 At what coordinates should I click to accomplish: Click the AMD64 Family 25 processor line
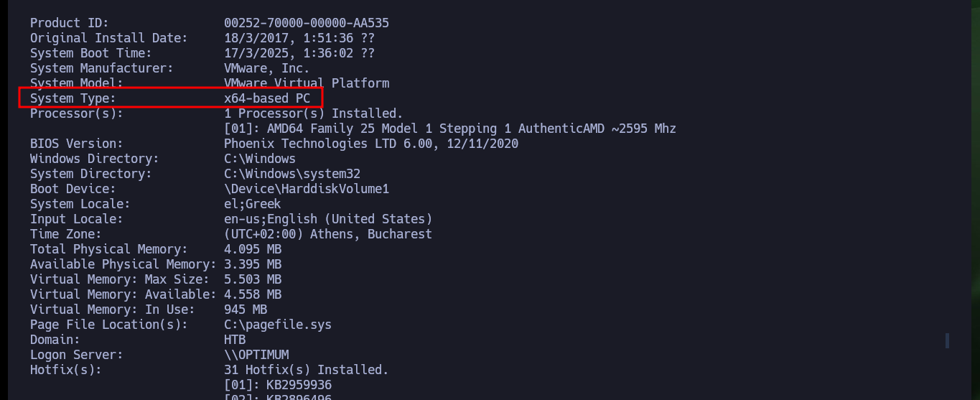click(450, 129)
